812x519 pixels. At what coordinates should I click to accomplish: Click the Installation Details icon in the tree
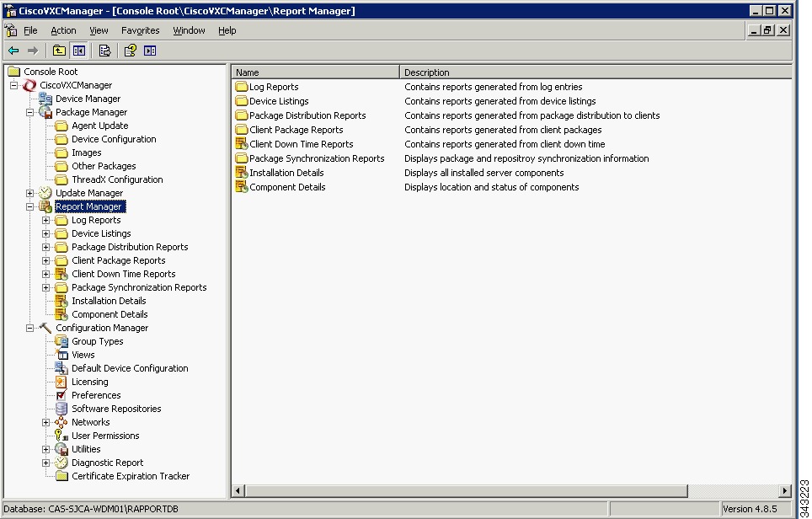61,301
